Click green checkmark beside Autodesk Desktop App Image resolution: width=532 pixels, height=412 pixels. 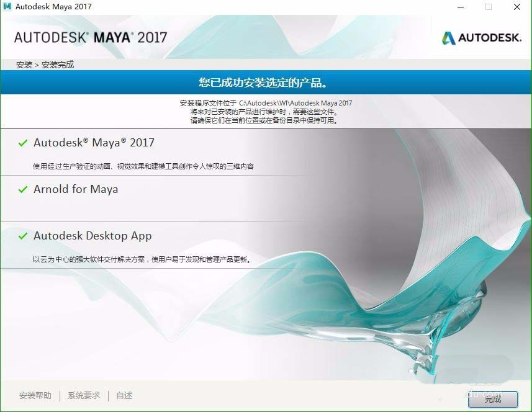coord(23,236)
